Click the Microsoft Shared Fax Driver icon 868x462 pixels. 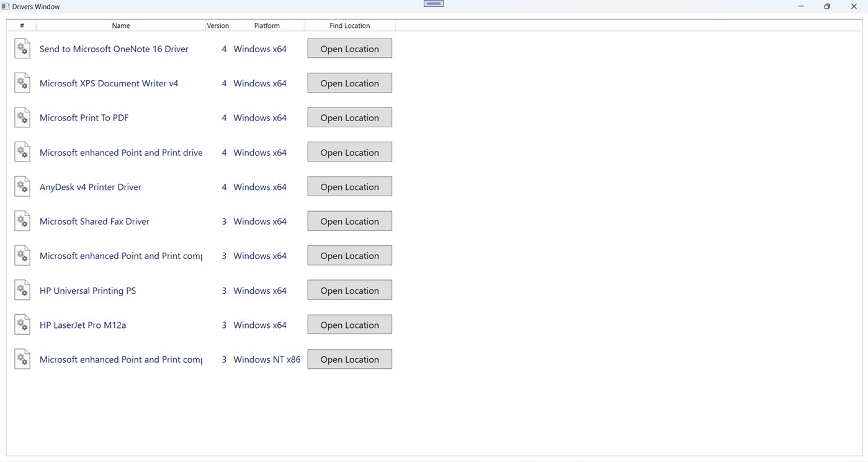tap(22, 220)
